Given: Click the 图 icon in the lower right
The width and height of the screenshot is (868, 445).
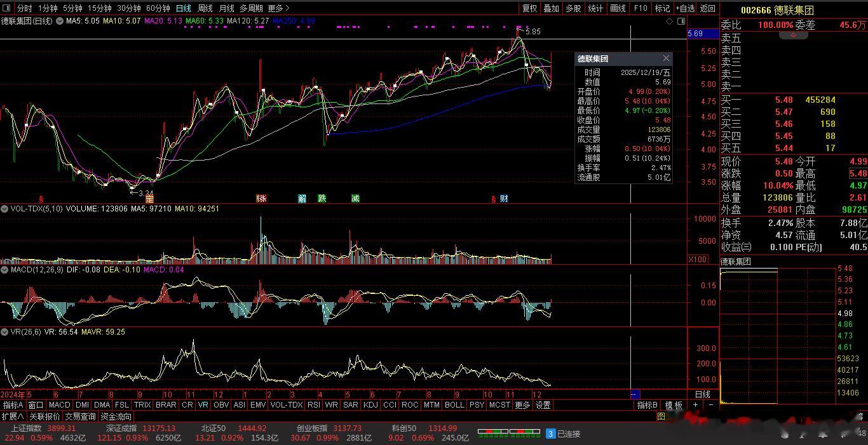Looking at the screenshot, I should 661,416.
